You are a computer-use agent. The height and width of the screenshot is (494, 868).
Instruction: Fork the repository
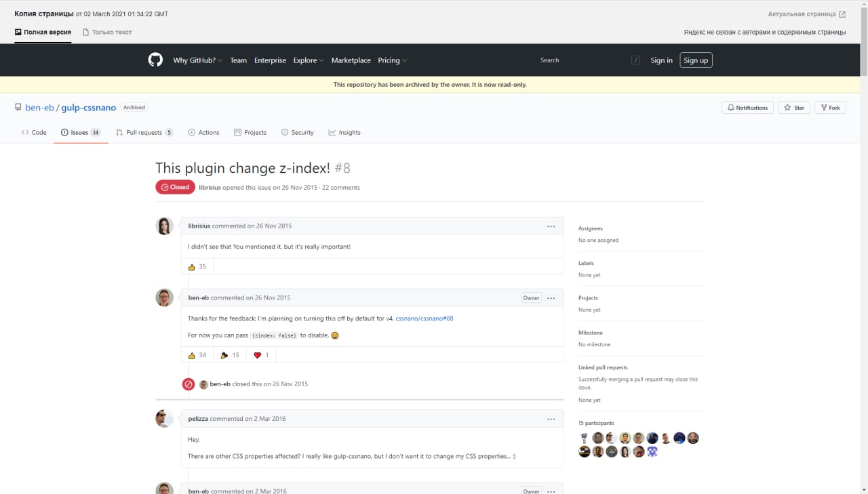830,108
